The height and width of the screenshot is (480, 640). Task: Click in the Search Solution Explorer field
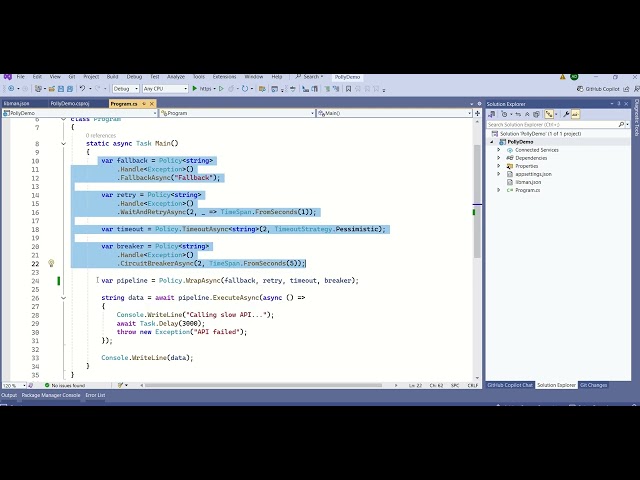pyautogui.click(x=552, y=124)
